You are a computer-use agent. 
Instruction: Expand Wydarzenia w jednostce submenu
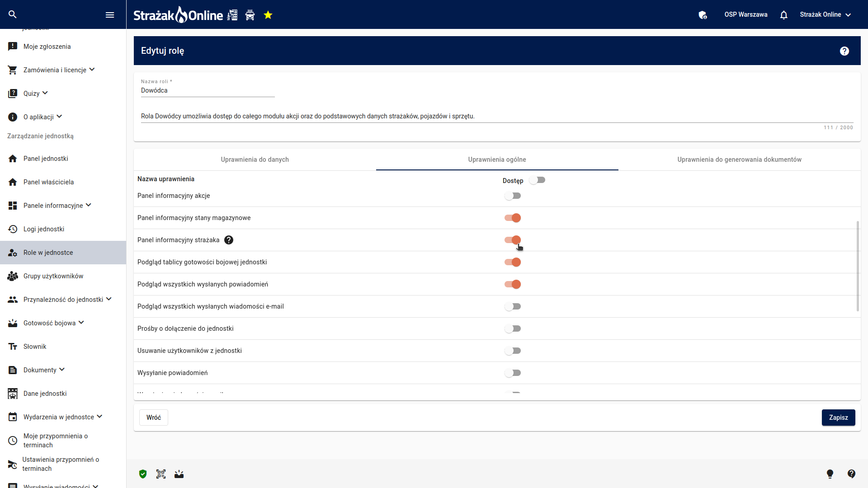[x=100, y=417]
